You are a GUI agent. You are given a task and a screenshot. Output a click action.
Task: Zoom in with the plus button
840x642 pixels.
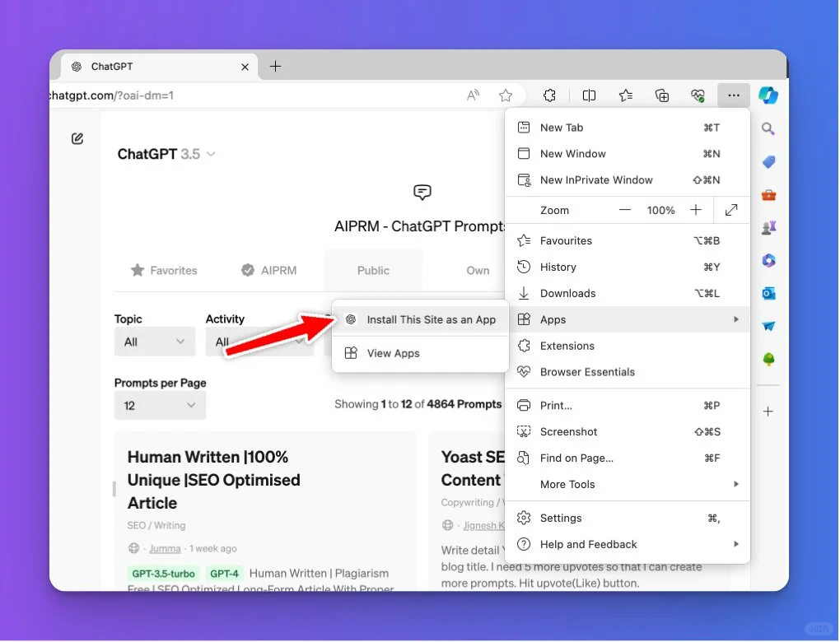695,211
